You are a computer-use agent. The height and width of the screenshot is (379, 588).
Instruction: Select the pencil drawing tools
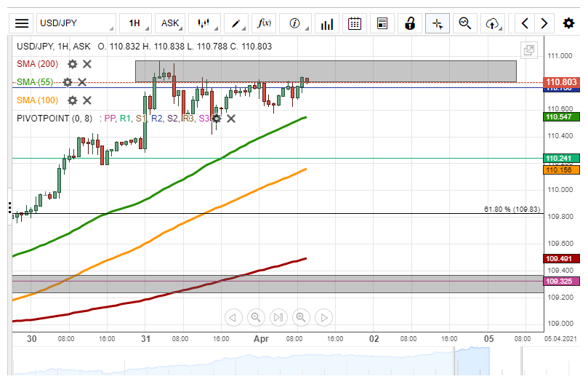click(x=236, y=23)
